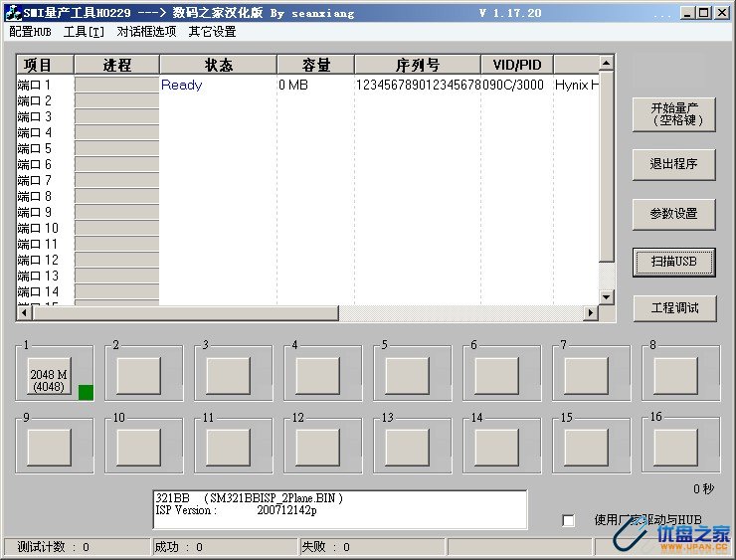The image size is (736, 560).
Task: Click the list's vertical scrollbar down arrow
Action: pos(607,296)
